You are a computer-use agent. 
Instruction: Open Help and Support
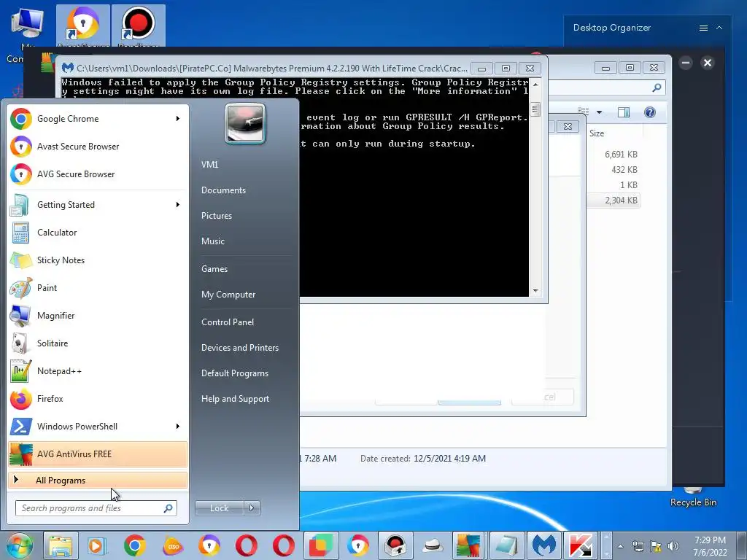(235, 399)
